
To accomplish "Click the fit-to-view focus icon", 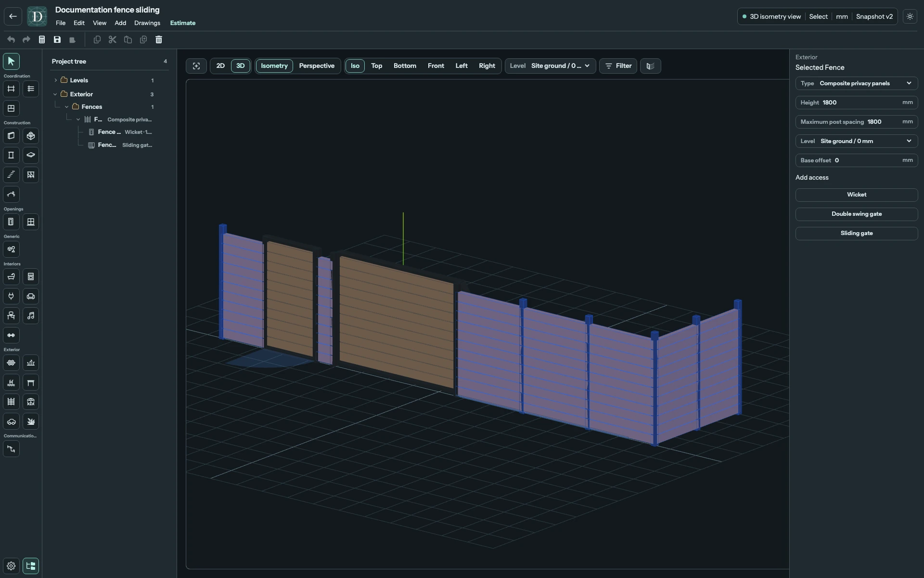I will pos(196,66).
